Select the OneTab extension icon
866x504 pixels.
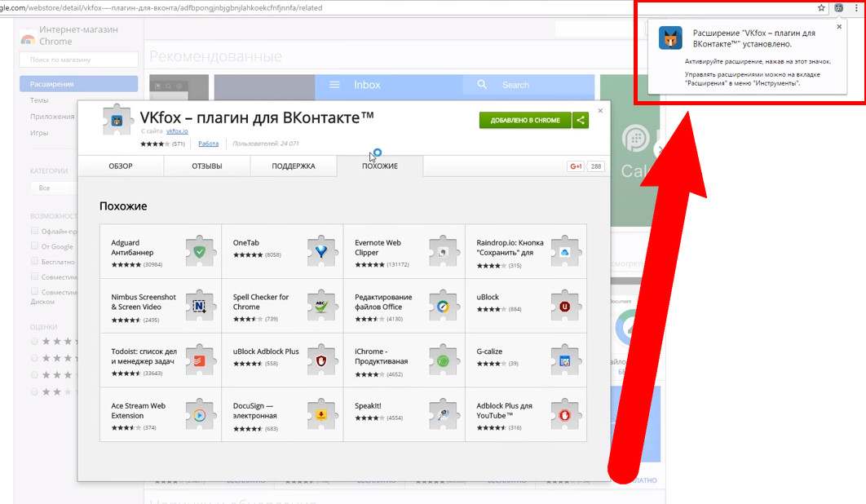(322, 252)
